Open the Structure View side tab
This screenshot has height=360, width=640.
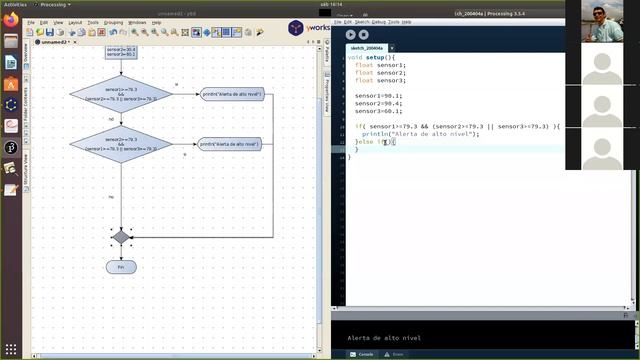27,173
